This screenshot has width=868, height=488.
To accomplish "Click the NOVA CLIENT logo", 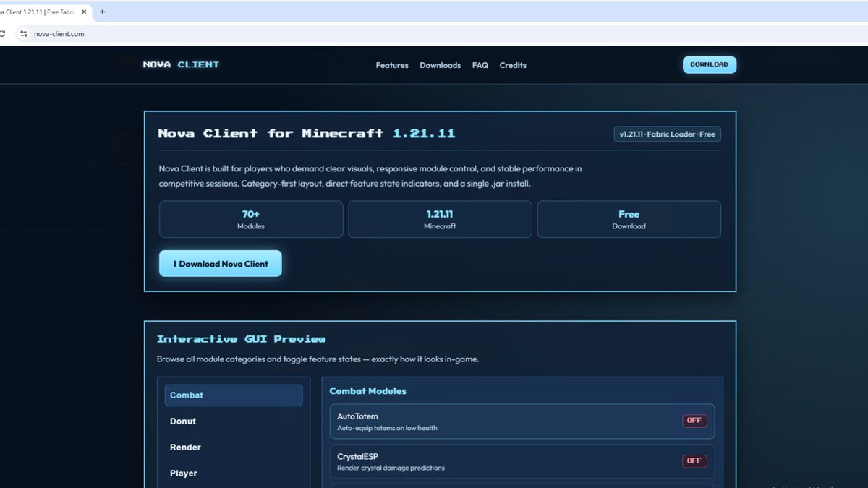I will click(x=181, y=64).
